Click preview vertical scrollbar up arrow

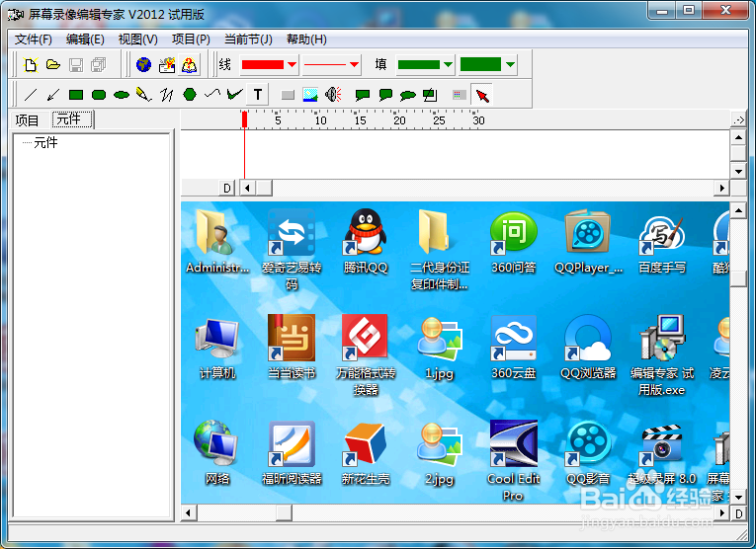pyautogui.click(x=738, y=210)
